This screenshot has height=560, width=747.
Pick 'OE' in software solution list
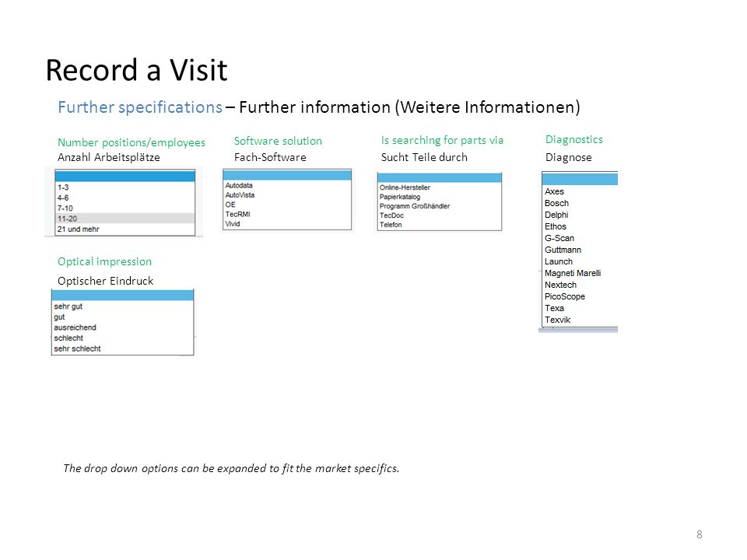pos(287,205)
